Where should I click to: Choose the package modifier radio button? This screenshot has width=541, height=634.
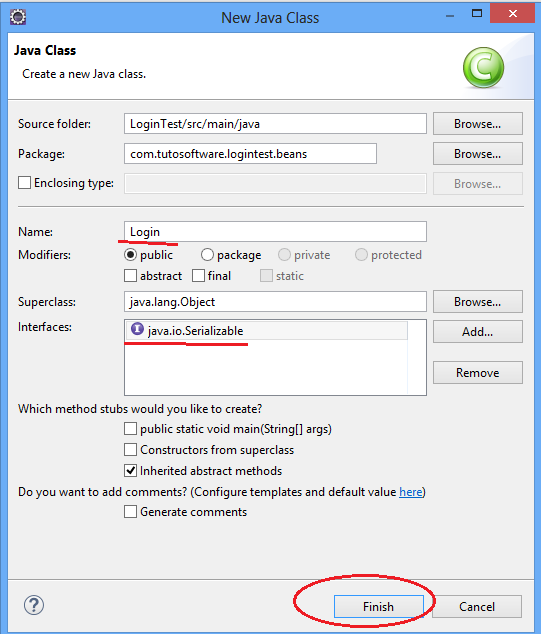coord(207,255)
